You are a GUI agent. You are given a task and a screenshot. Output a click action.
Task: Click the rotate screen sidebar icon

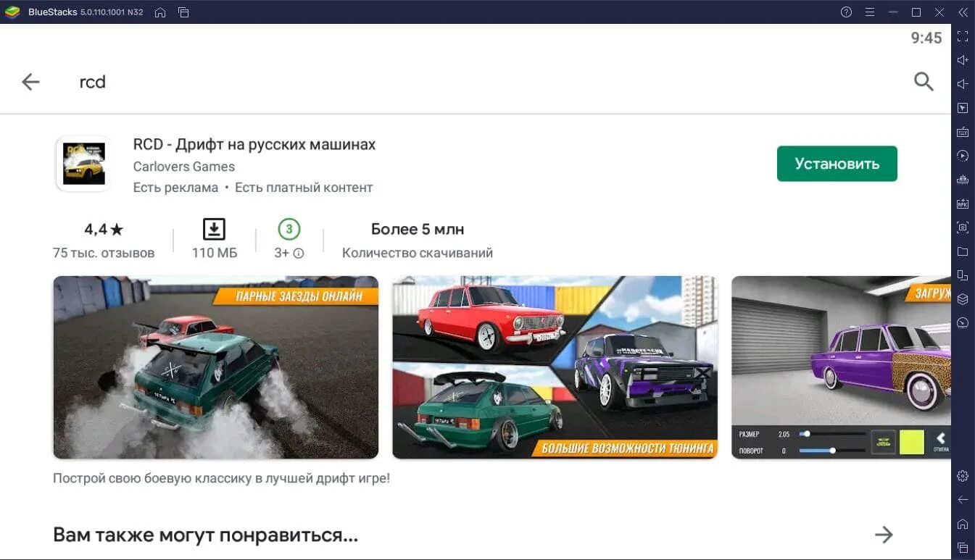(963, 275)
